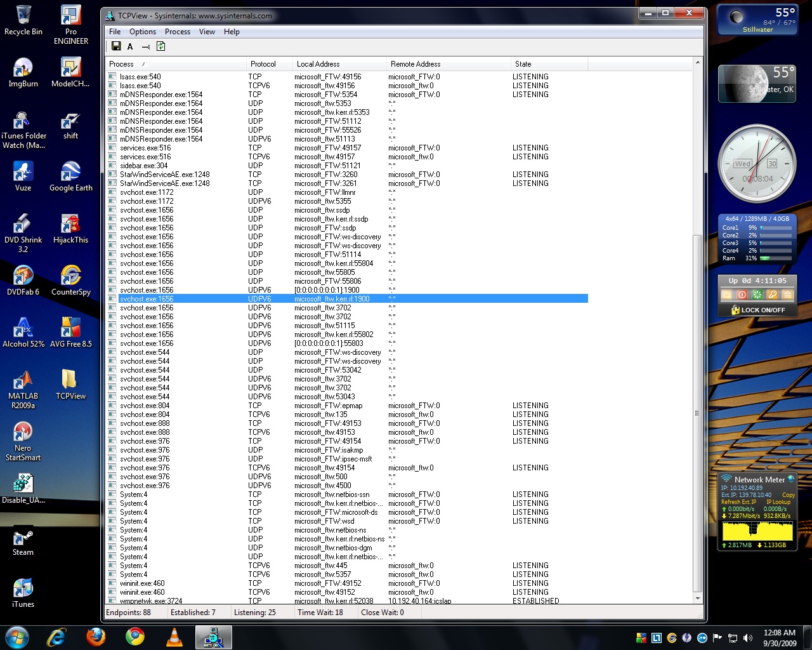Open the Help menu

coord(232,32)
